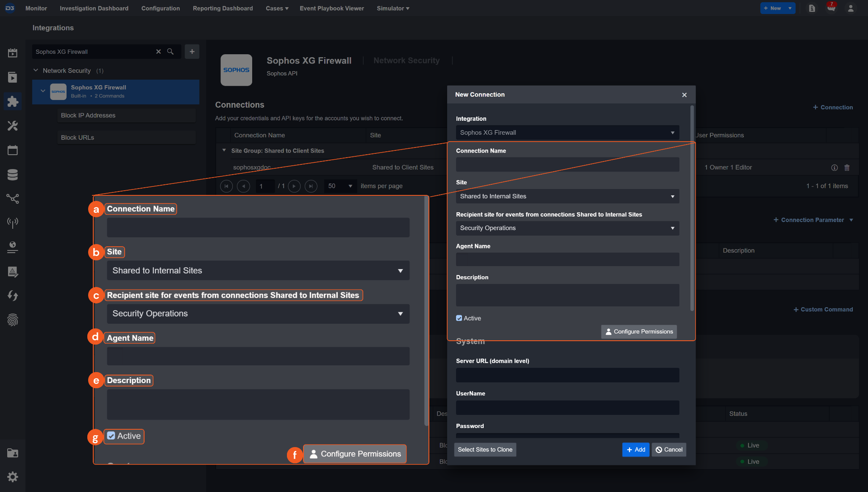Open the Site dropdown in the New Connection dialog
Image resolution: width=868 pixels, height=492 pixels.
click(568, 196)
